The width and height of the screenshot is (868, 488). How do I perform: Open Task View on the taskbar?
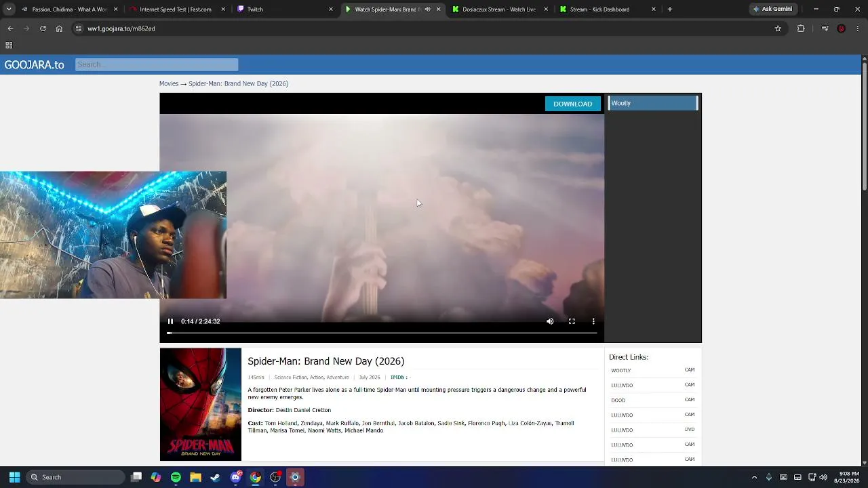[x=136, y=477]
